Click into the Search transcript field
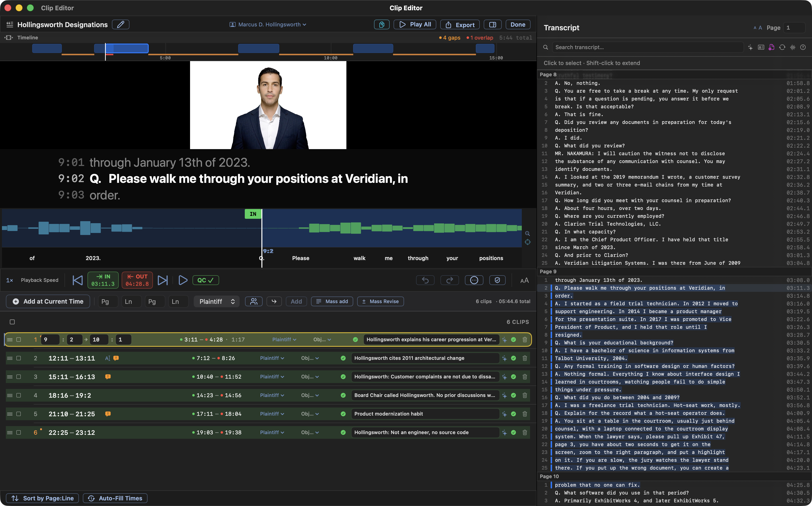Image resolution: width=812 pixels, height=506 pixels. pos(647,47)
